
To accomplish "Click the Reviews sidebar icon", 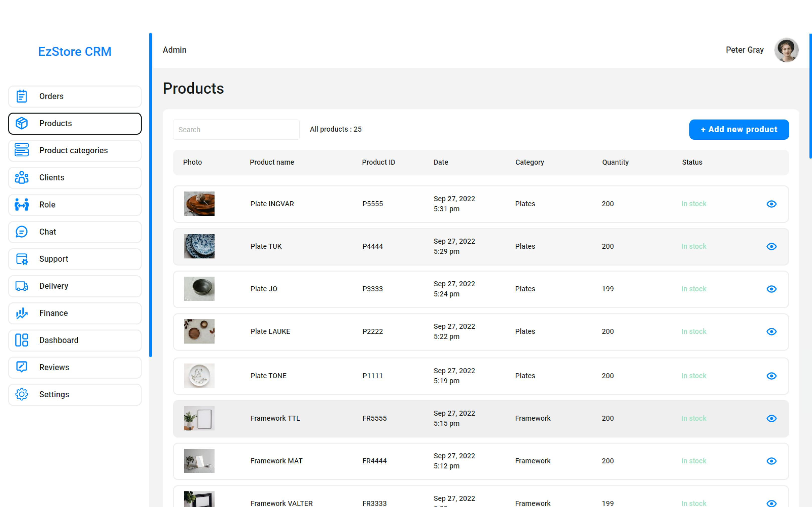I will coord(22,367).
